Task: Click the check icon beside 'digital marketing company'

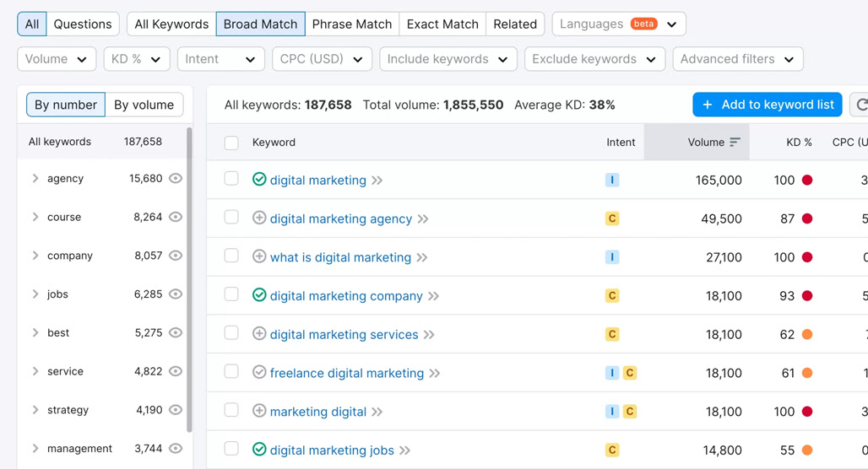Action: pos(259,294)
